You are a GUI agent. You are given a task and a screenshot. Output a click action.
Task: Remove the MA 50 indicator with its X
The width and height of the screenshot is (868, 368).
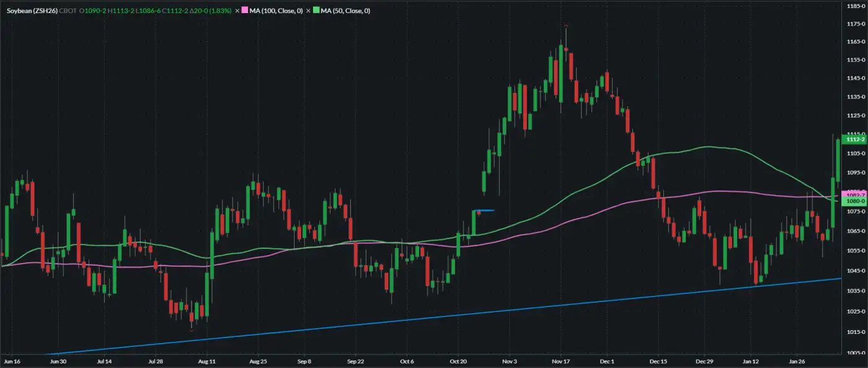[307, 11]
